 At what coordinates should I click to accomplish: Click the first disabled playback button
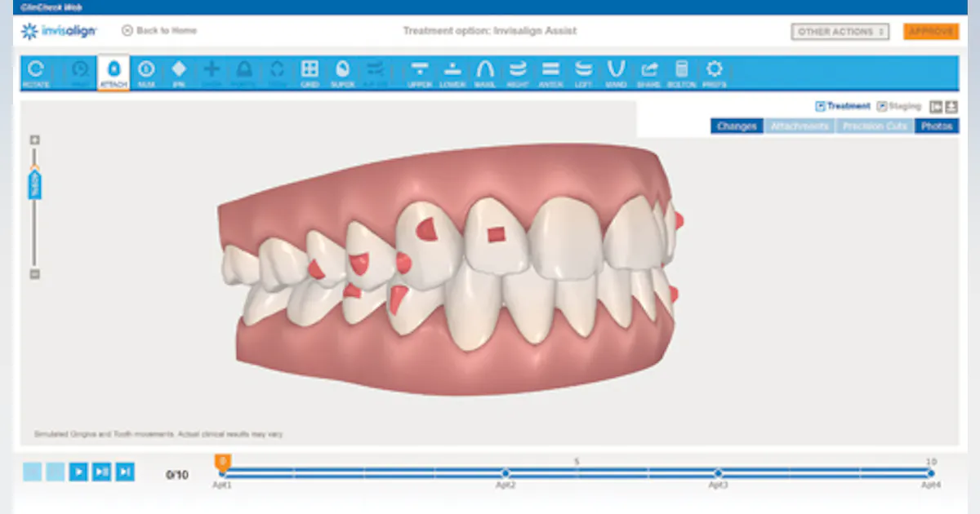(32, 472)
